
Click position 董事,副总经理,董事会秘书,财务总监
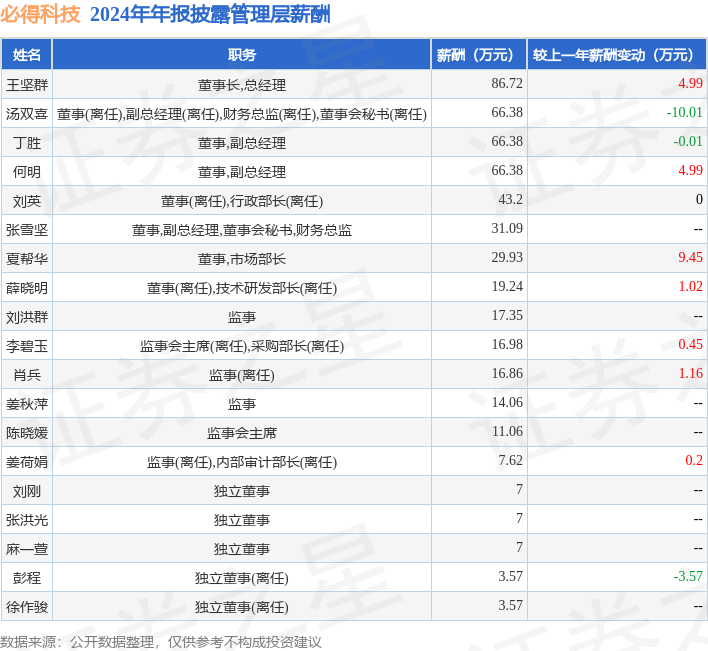click(242, 230)
